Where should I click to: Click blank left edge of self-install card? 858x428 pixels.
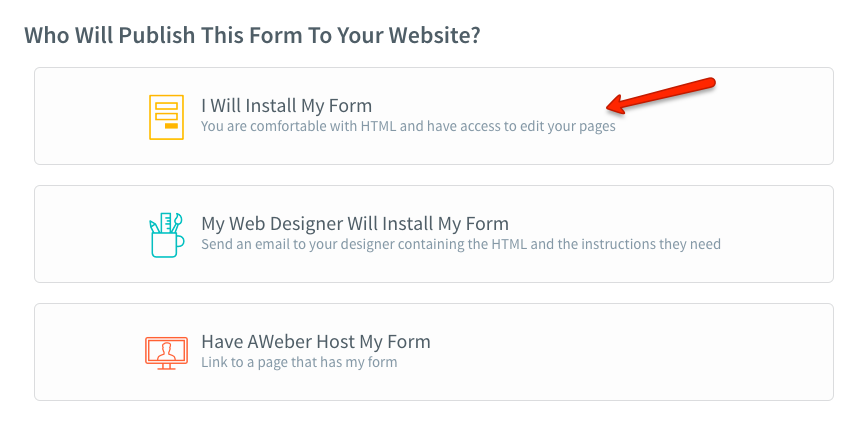[x=80, y=116]
